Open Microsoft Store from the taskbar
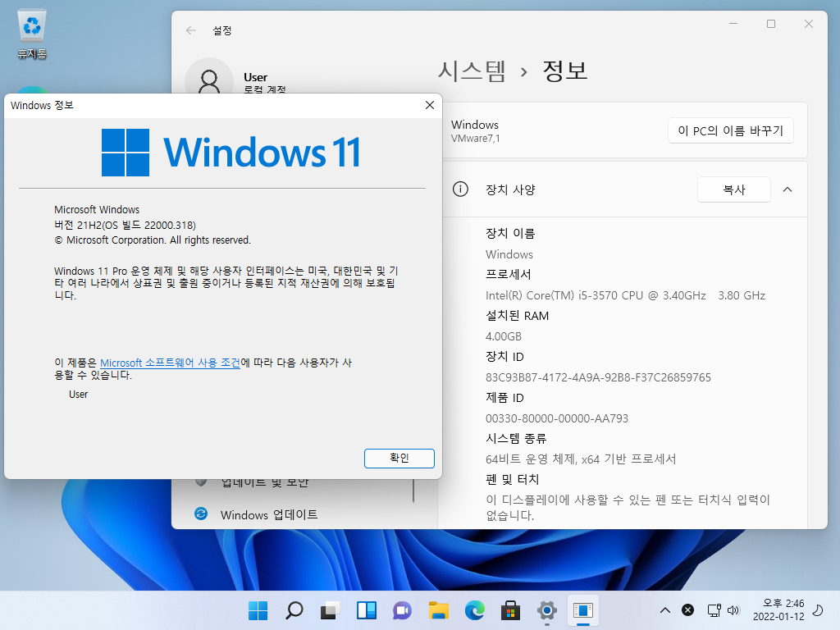840x630 pixels. (510, 610)
